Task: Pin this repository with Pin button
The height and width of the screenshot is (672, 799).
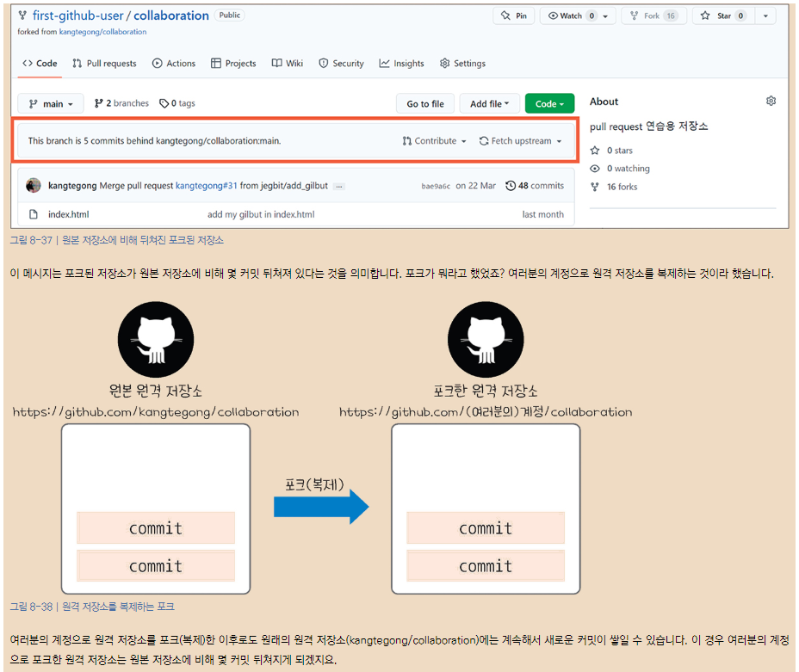Action: [514, 15]
